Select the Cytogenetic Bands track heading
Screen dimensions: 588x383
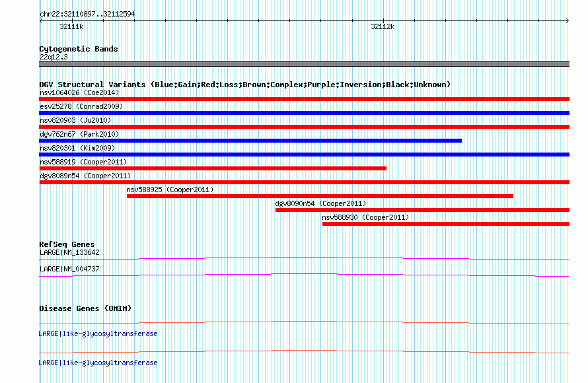[x=79, y=49]
